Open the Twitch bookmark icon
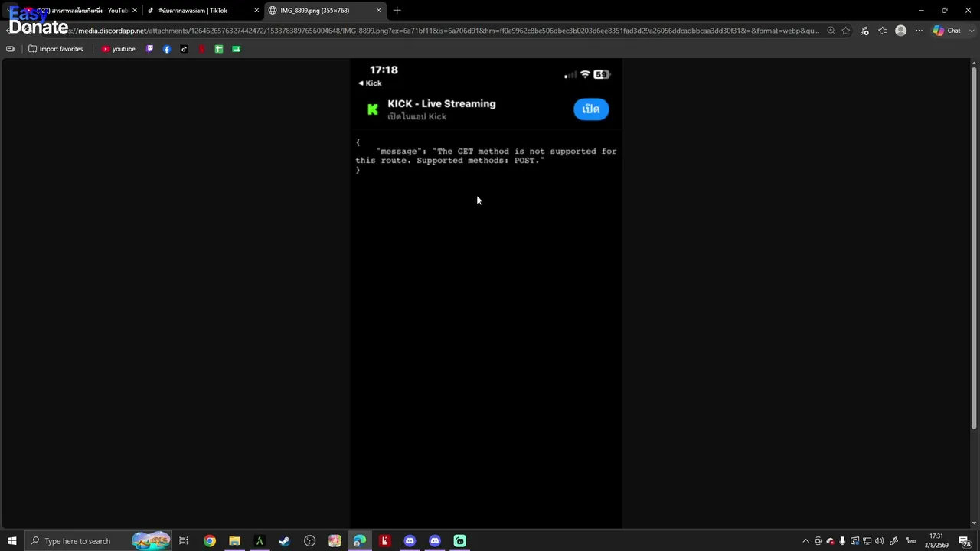 [149, 49]
